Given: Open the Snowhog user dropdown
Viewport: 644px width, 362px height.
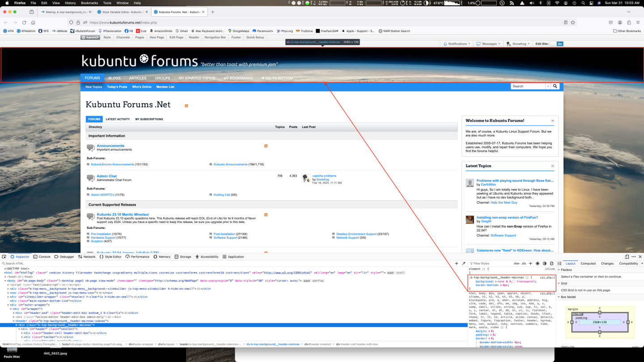Looking at the screenshot, I should tap(518, 44).
